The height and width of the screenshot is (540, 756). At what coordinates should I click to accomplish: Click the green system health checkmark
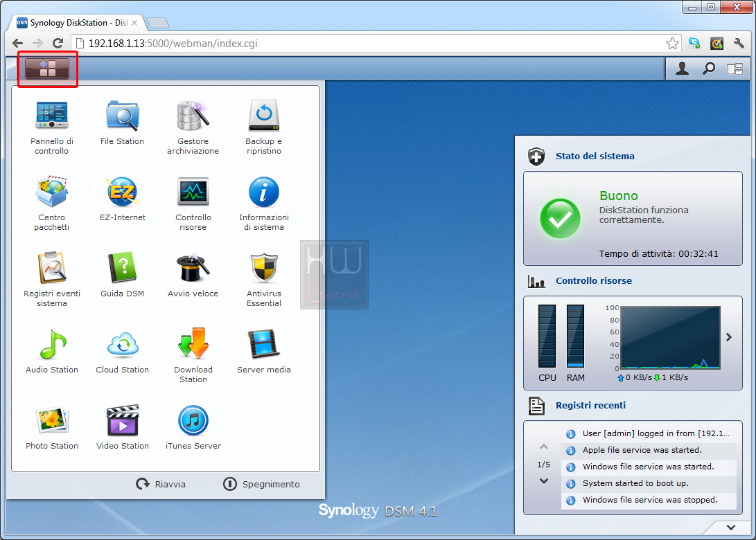560,219
